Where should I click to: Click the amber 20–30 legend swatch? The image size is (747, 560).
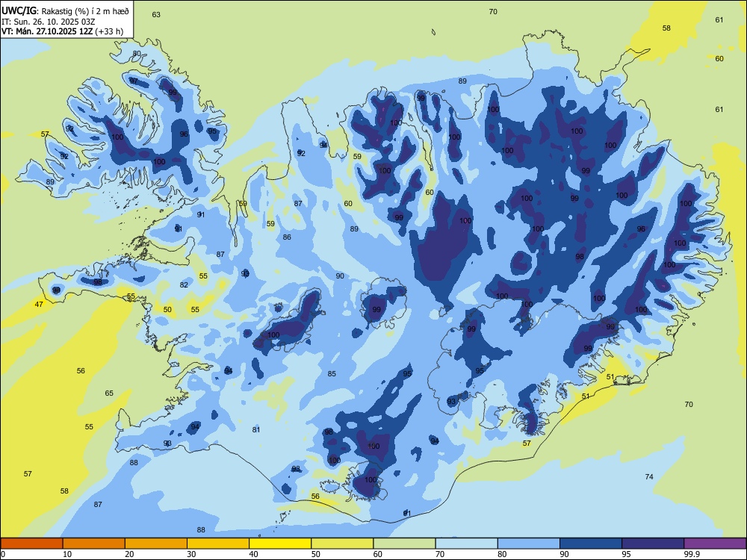point(156,544)
